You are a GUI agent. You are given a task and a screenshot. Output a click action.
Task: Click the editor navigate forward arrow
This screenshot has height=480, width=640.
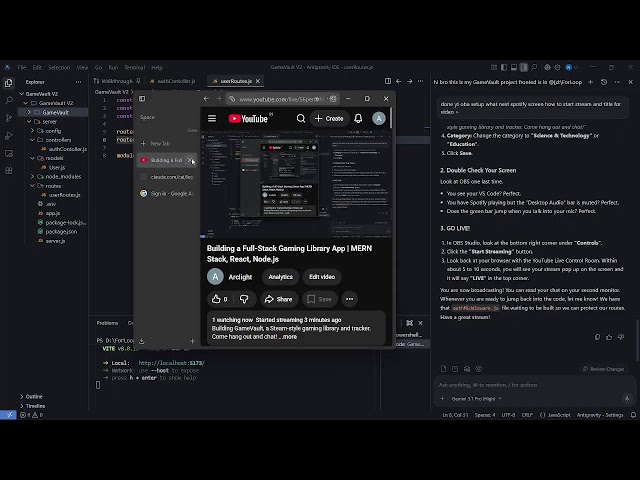tap(409, 81)
